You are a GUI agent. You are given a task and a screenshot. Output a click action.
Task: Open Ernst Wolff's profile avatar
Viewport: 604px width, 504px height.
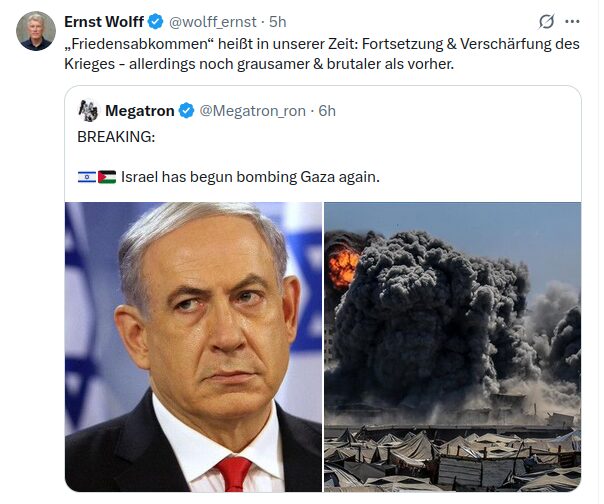click(36, 31)
